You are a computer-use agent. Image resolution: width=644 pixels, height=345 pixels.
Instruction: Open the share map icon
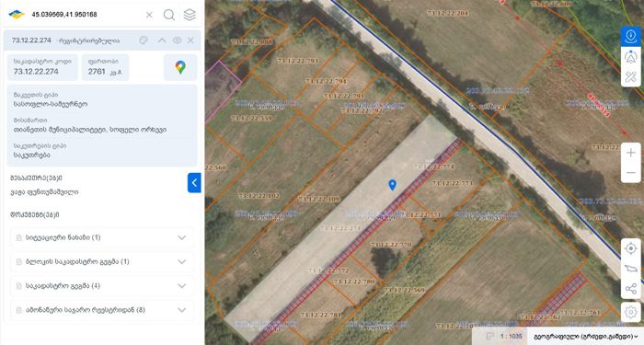click(631, 289)
